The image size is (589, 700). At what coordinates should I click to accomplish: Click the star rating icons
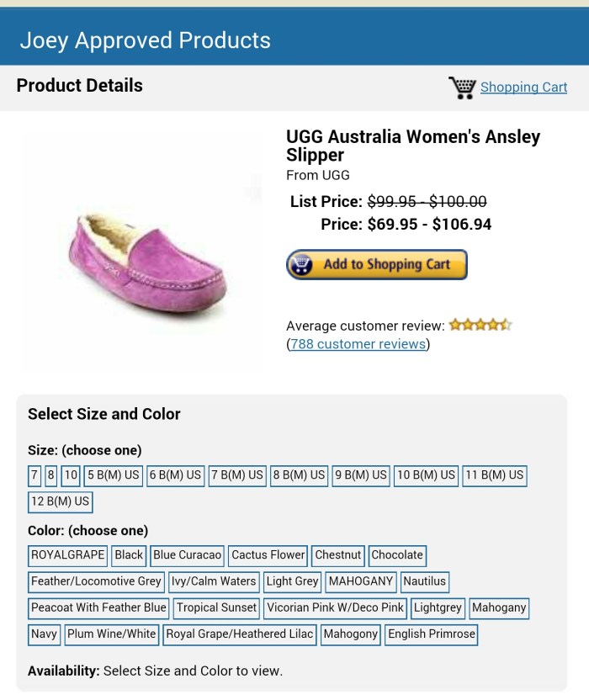point(480,325)
